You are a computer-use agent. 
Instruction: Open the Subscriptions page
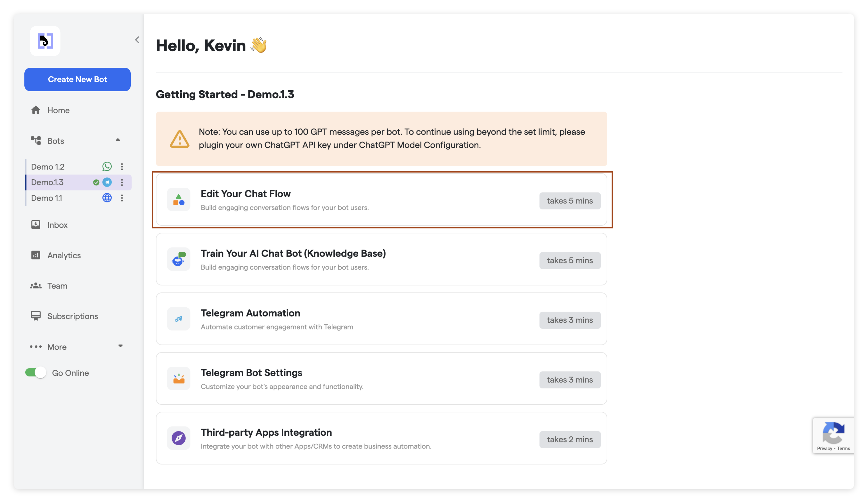(x=72, y=316)
